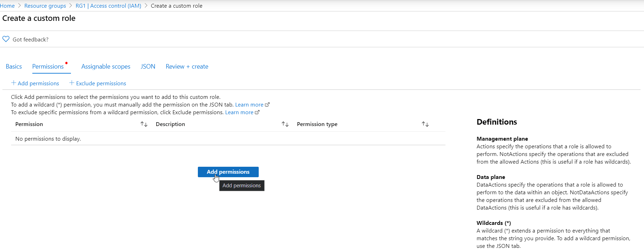Click external link icon after exclude Learn more
This screenshot has height=251, width=644.
click(257, 112)
